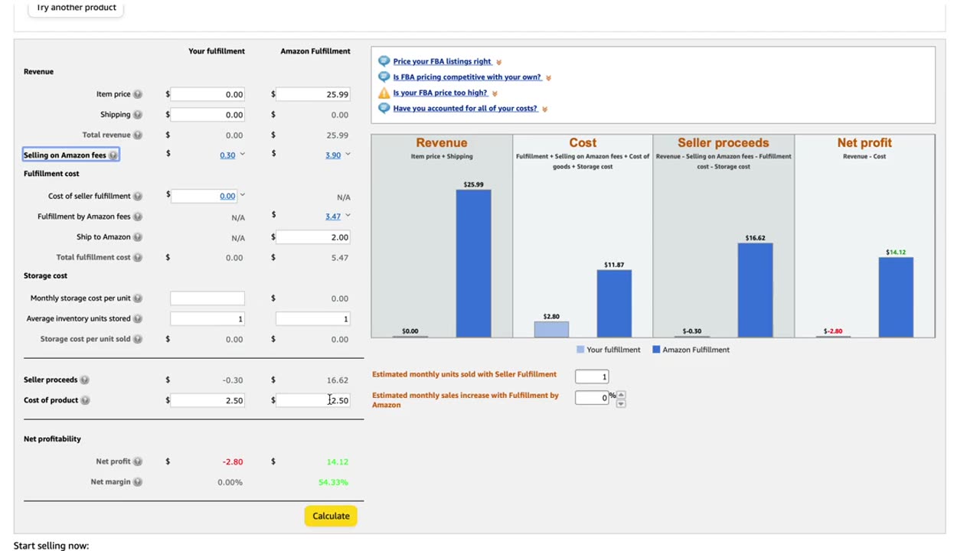Click the Try another product button
Viewport: 980px width, 551px height.
77,8
